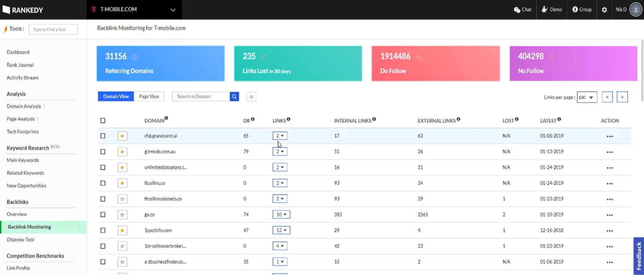Click the user profile avatar
This screenshot has height=275, width=644.
click(636, 9)
